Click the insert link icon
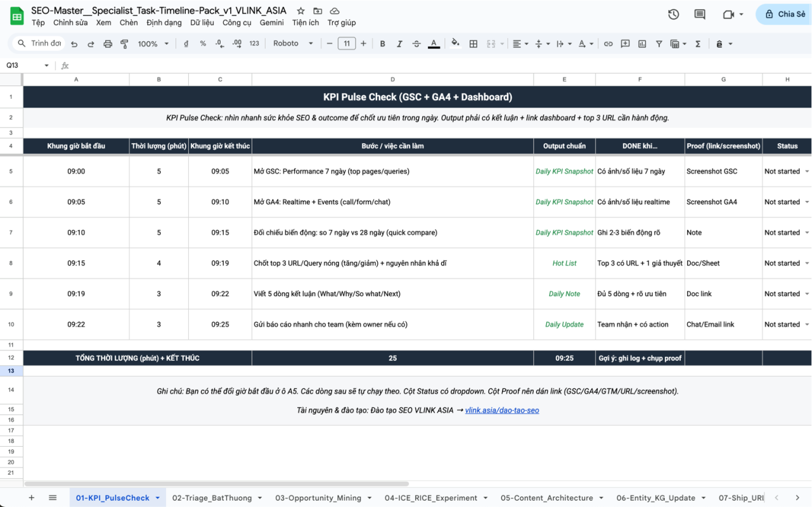The height and width of the screenshot is (507, 812). 608,44
